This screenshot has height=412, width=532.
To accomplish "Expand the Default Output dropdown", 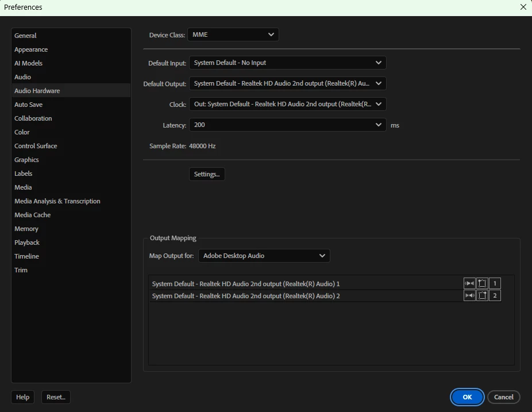I will [288, 83].
